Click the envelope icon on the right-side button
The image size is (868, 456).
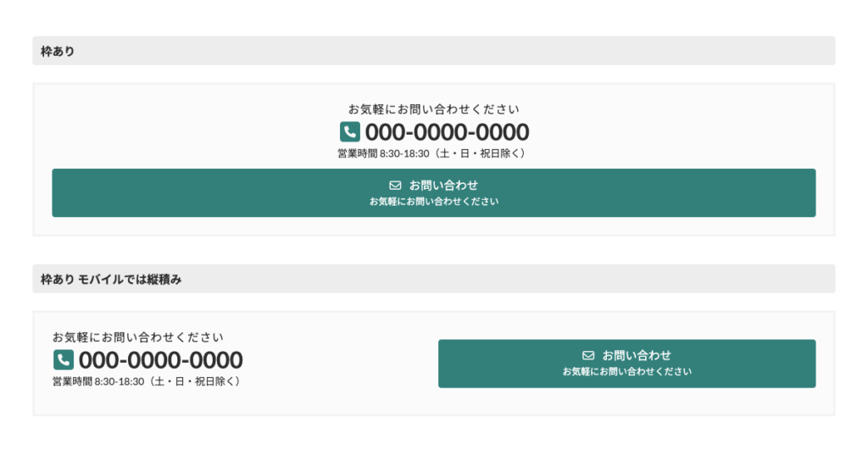(x=588, y=355)
